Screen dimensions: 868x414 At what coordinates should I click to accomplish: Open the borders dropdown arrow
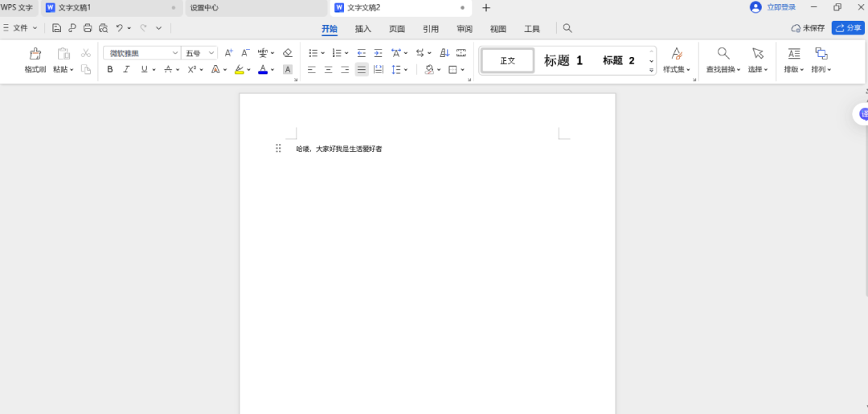click(x=463, y=70)
